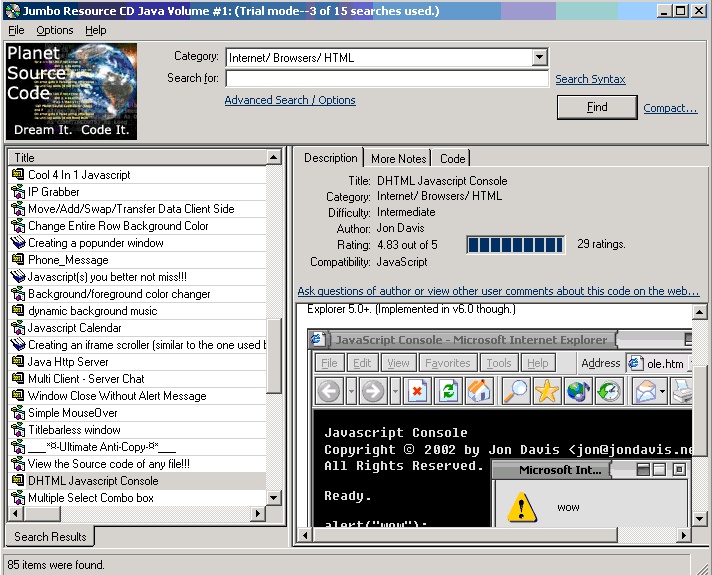Open the Category dropdown arrow
The width and height of the screenshot is (712, 575).
pyautogui.click(x=539, y=57)
